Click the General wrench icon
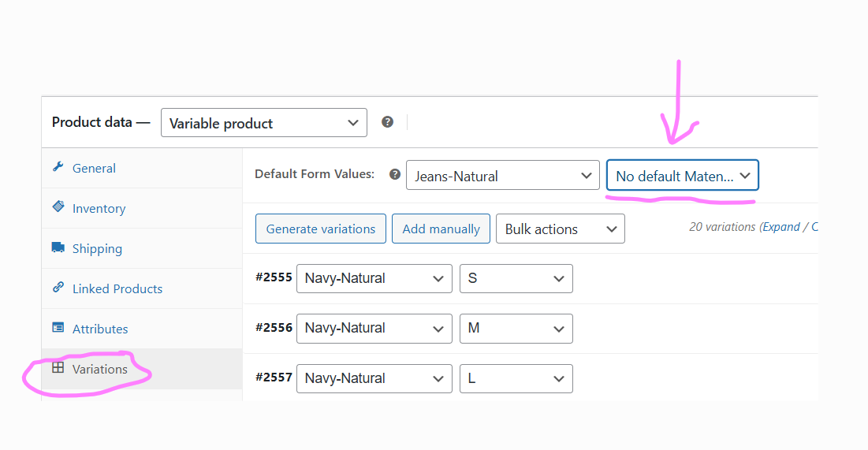 pyautogui.click(x=58, y=167)
